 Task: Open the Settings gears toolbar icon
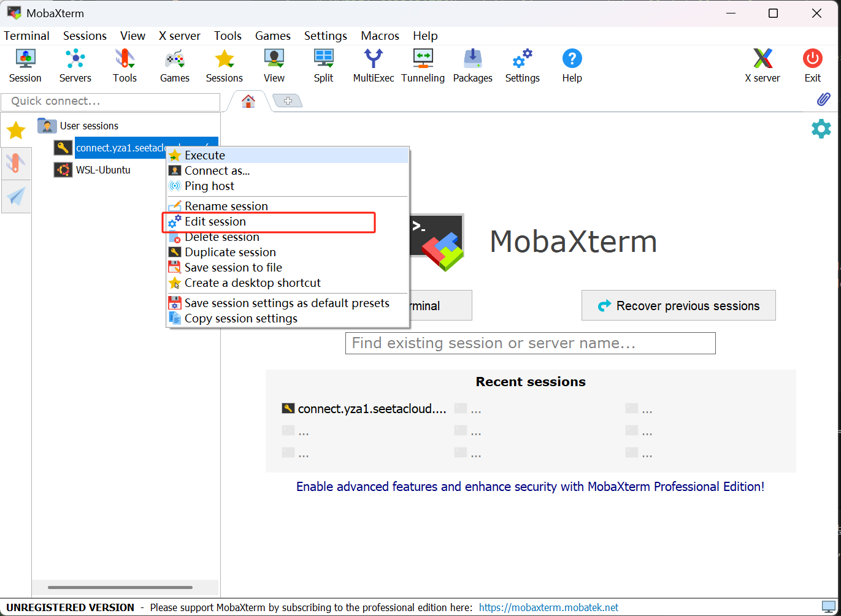tap(523, 66)
